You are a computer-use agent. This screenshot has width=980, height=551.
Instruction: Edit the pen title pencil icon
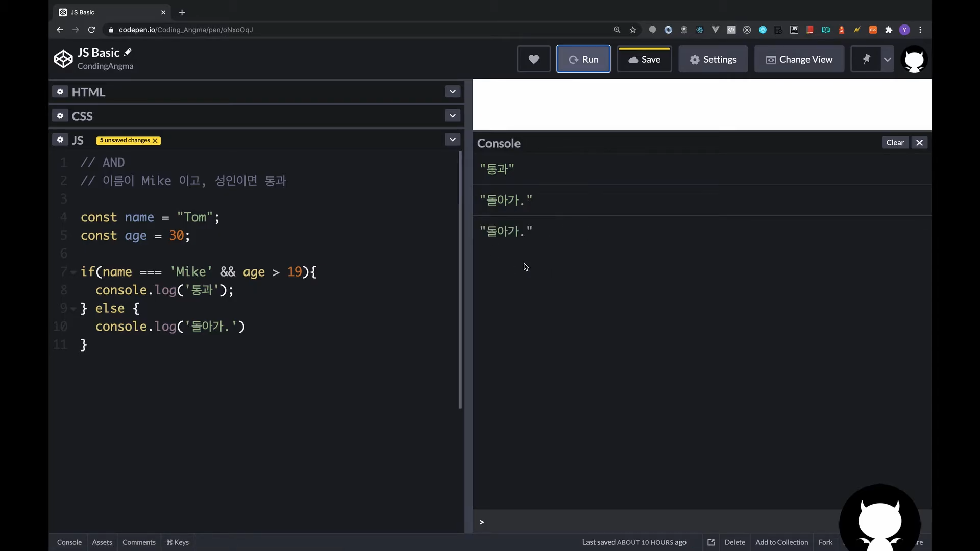128,52
